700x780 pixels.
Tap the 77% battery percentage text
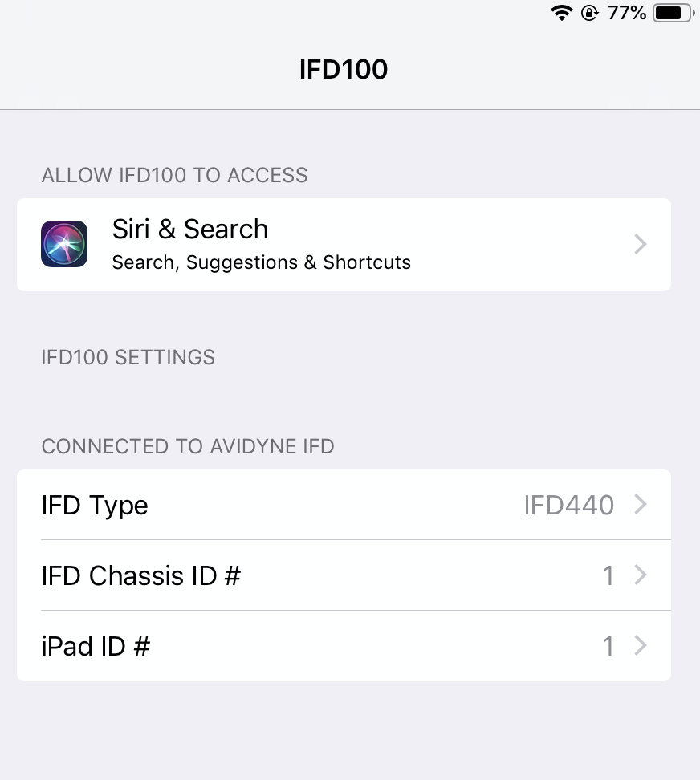(x=626, y=12)
